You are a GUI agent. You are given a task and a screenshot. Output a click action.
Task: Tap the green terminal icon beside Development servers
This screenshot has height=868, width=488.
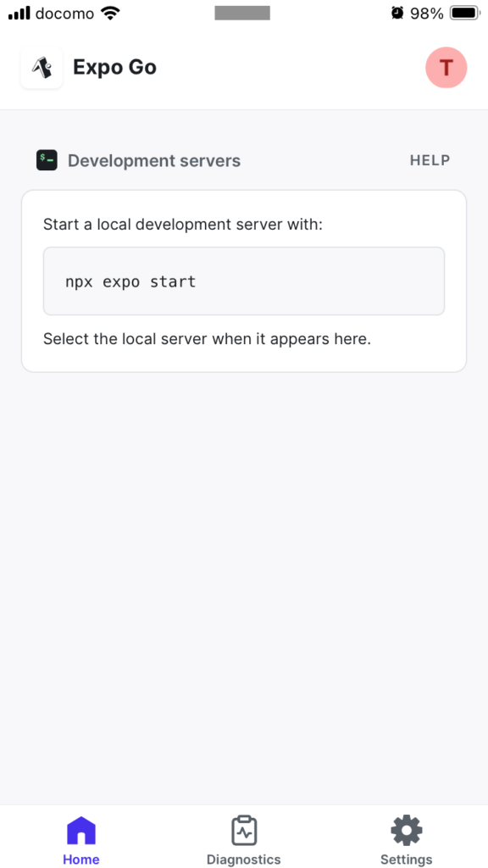(x=47, y=159)
